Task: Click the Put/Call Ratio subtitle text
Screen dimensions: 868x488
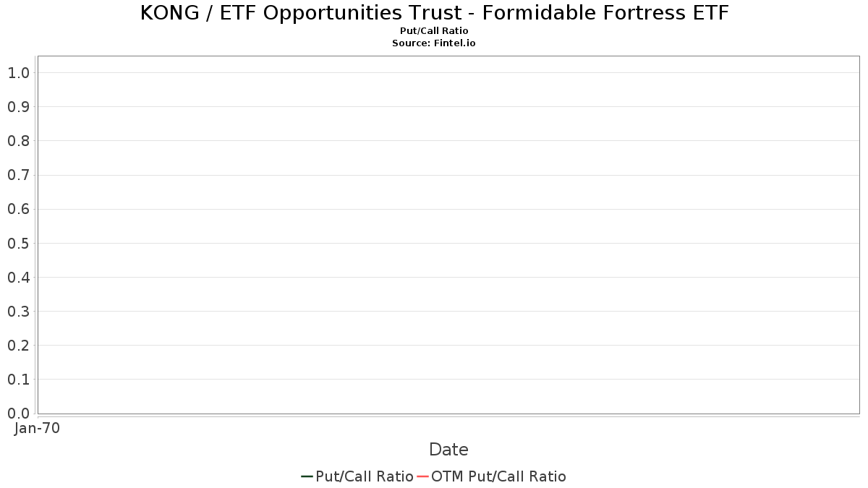Action: 434,31
